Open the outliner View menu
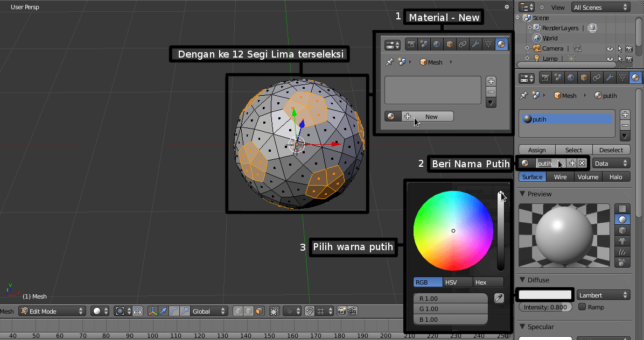The width and height of the screenshot is (644, 340). [x=558, y=8]
